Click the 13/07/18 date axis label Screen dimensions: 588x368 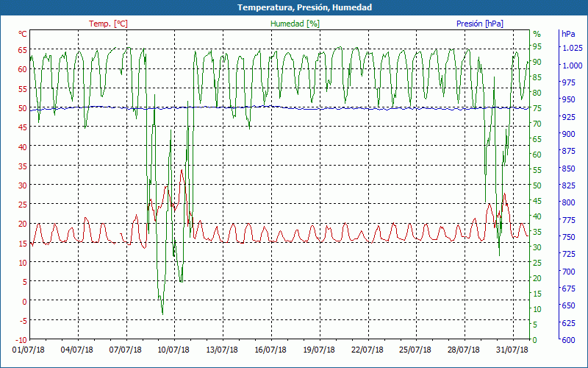pyautogui.click(x=222, y=350)
